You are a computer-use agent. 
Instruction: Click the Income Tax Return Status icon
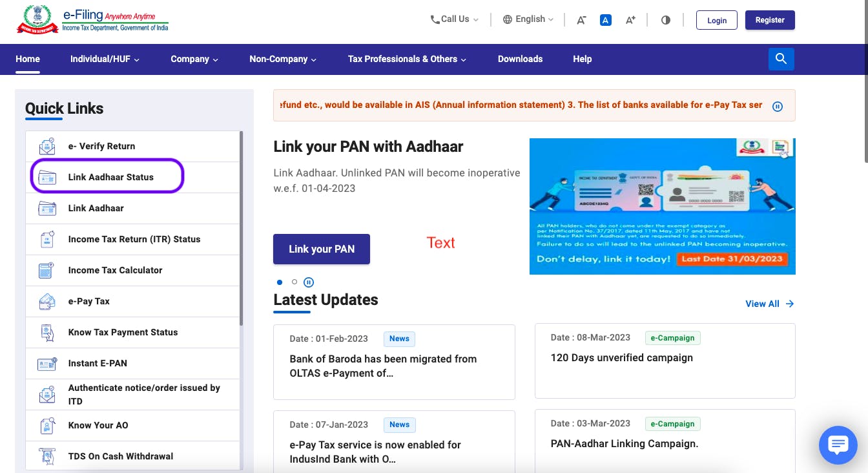[47, 239]
